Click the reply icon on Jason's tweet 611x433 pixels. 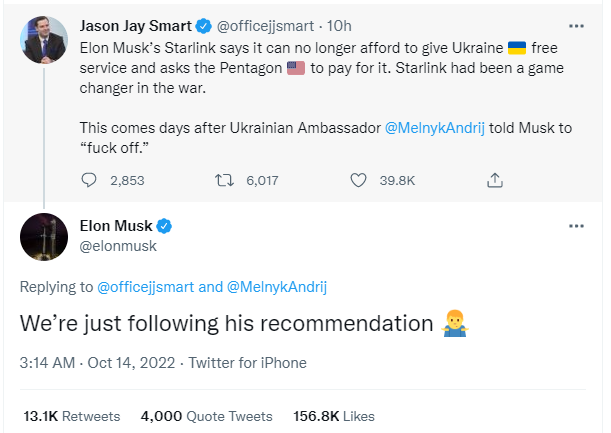90,181
